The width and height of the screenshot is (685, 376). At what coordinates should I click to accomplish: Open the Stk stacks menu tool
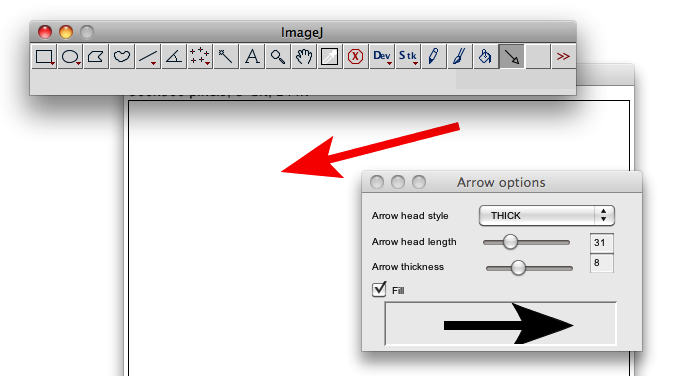click(408, 56)
